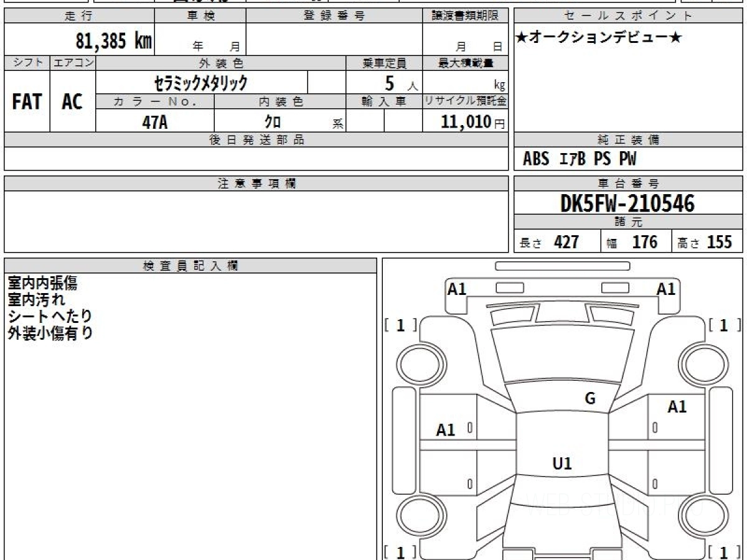Select the ABS エアB PS PW equipment text

580,159
